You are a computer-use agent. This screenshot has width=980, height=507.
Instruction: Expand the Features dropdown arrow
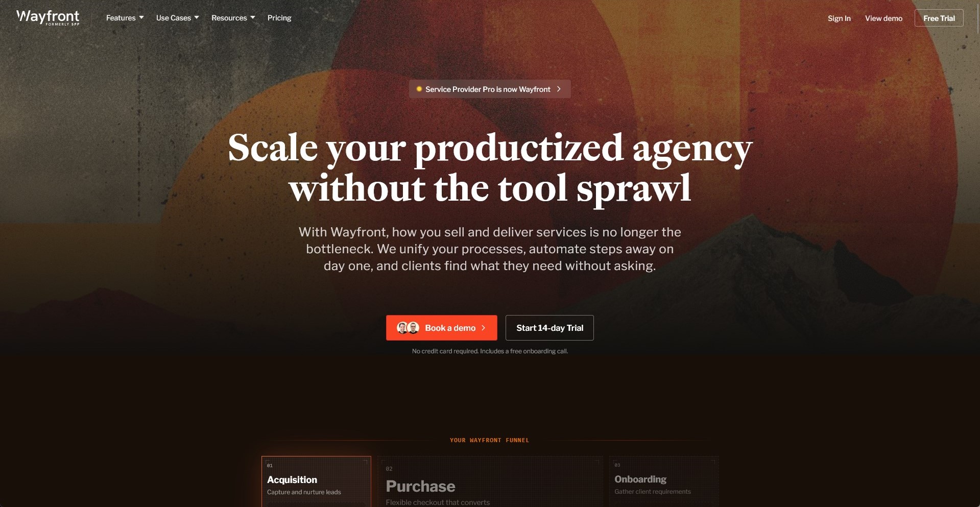141,18
